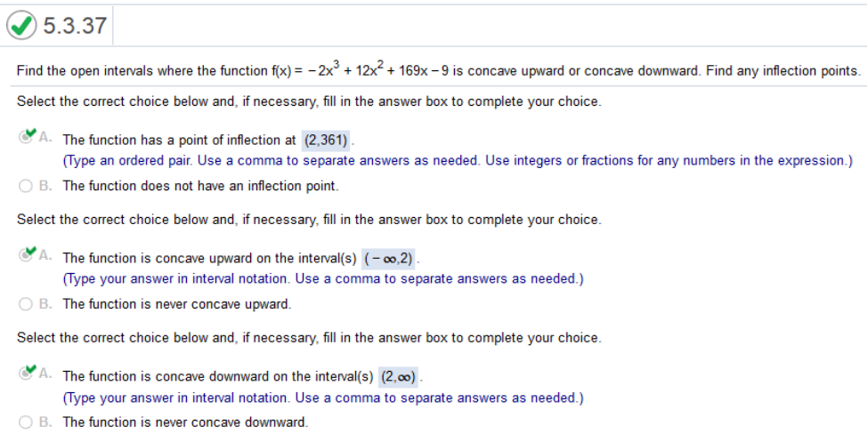The image size is (868, 442).
Task: Click 'The function has a point of inflection at' text
Action: point(179,141)
